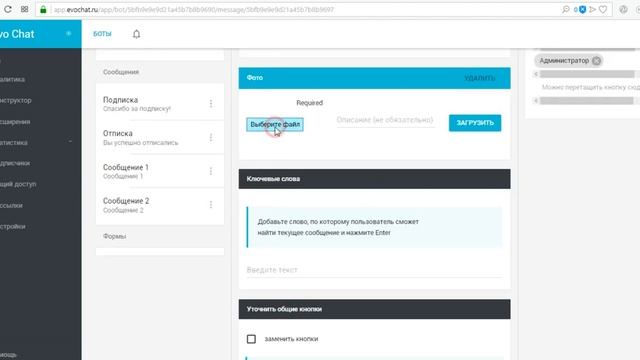Click the Администратор chip label
This screenshot has height=360, width=640.
pos(564,61)
